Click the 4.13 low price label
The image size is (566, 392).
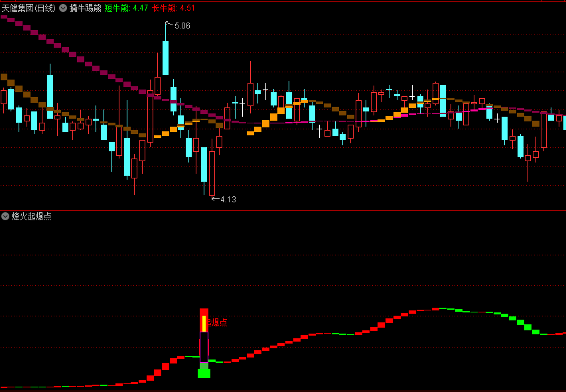coord(228,199)
